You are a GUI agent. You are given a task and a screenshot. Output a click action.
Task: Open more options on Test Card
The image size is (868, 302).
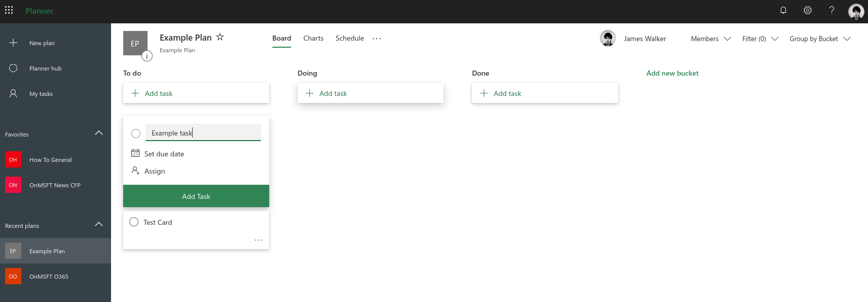(259, 240)
